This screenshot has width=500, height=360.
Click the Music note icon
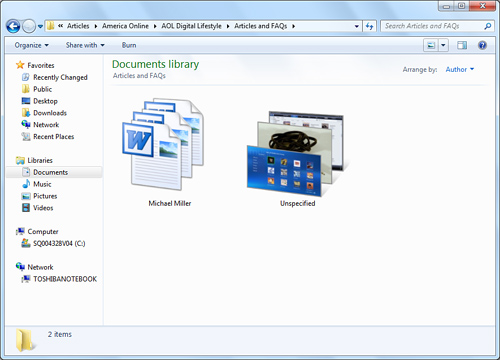[26, 184]
